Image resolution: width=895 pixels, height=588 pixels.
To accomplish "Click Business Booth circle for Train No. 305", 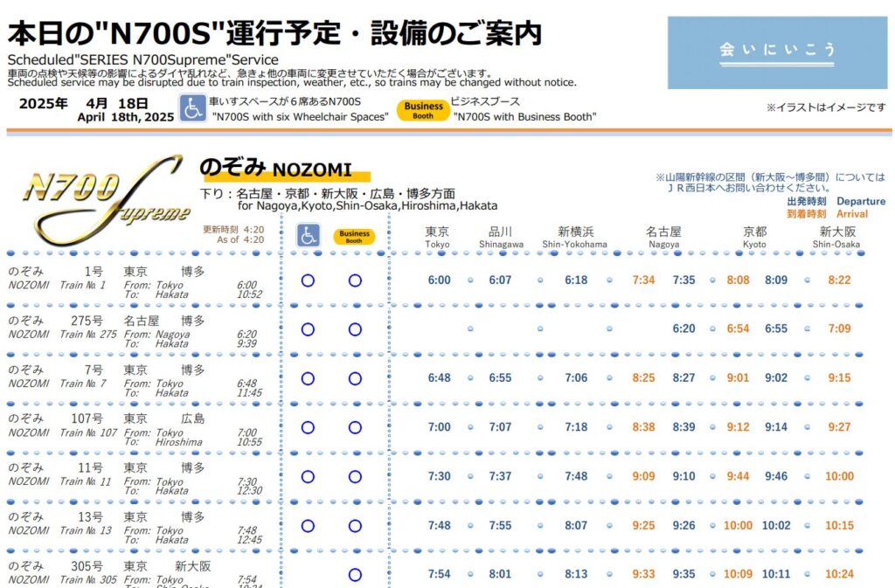I will coord(355,575).
